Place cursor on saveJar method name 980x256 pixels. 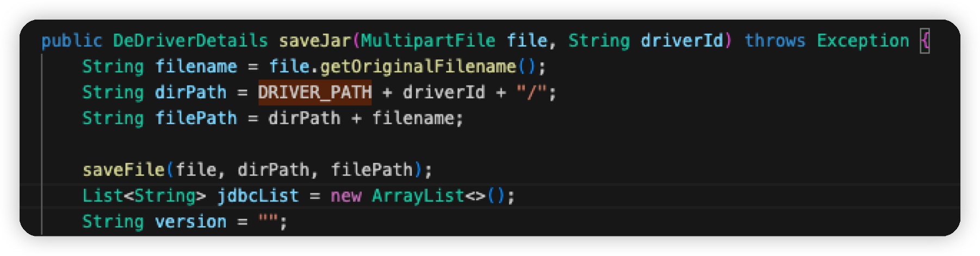315,40
